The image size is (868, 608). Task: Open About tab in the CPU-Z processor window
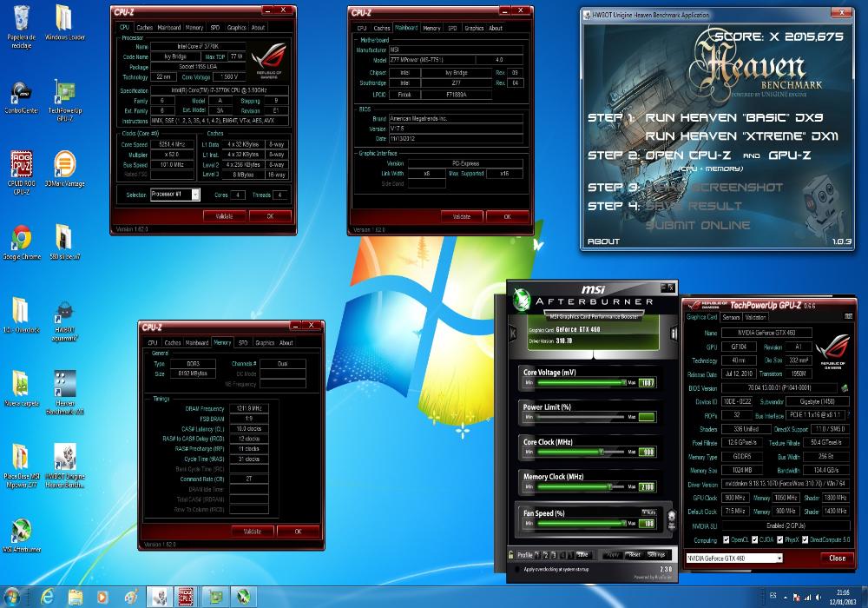[x=258, y=27]
